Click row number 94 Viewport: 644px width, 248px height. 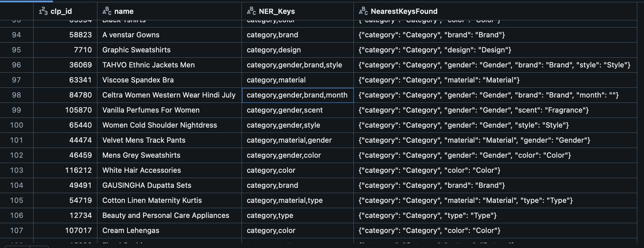(x=17, y=35)
